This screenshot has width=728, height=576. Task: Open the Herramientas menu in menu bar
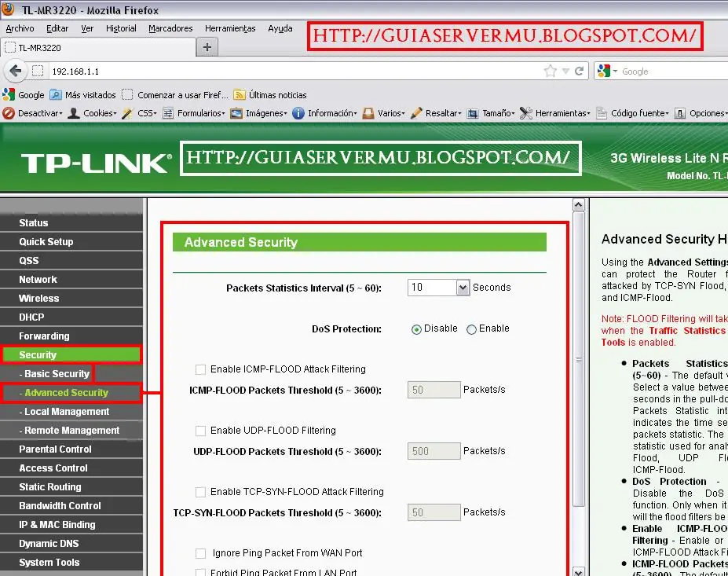[230, 28]
